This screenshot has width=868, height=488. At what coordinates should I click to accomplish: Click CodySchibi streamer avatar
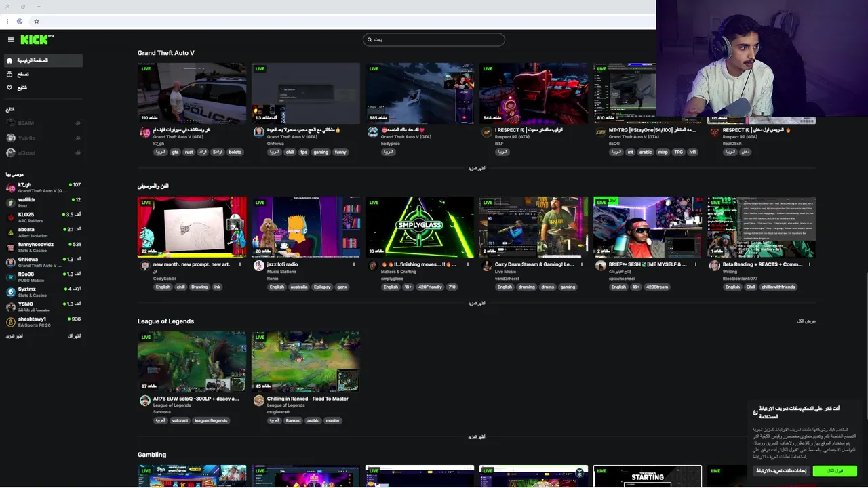tap(144, 266)
